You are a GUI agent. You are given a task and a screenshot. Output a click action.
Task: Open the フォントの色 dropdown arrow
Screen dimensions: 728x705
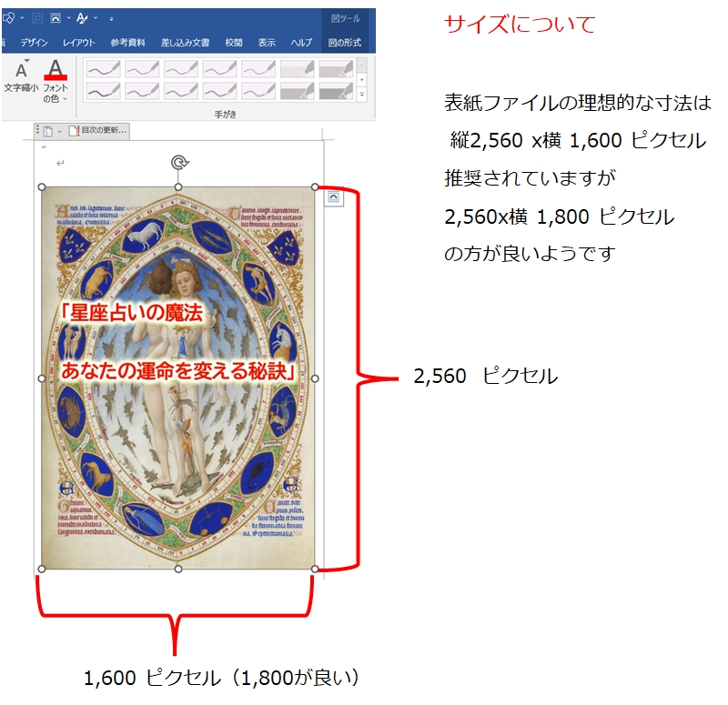tap(65, 99)
